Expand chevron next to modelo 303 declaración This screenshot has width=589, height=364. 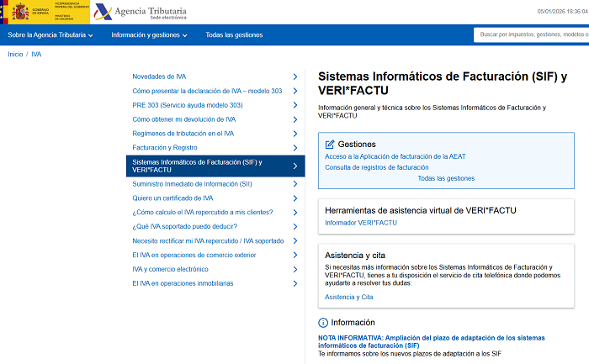[295, 91]
